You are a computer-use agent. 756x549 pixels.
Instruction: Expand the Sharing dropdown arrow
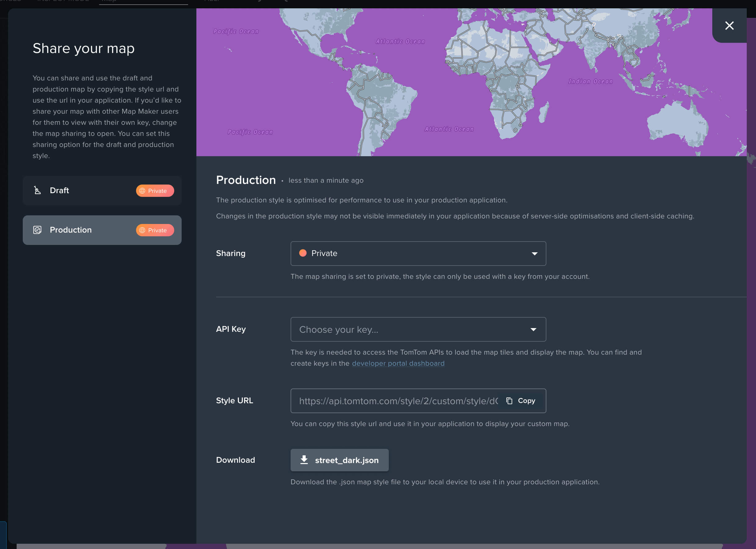(534, 254)
